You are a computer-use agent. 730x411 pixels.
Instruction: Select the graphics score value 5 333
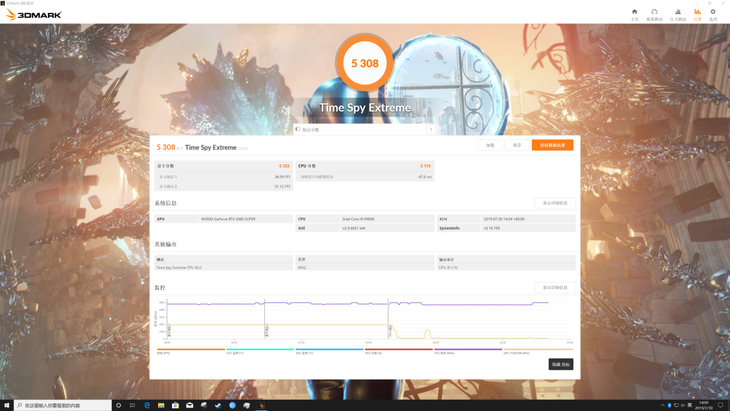tap(284, 166)
